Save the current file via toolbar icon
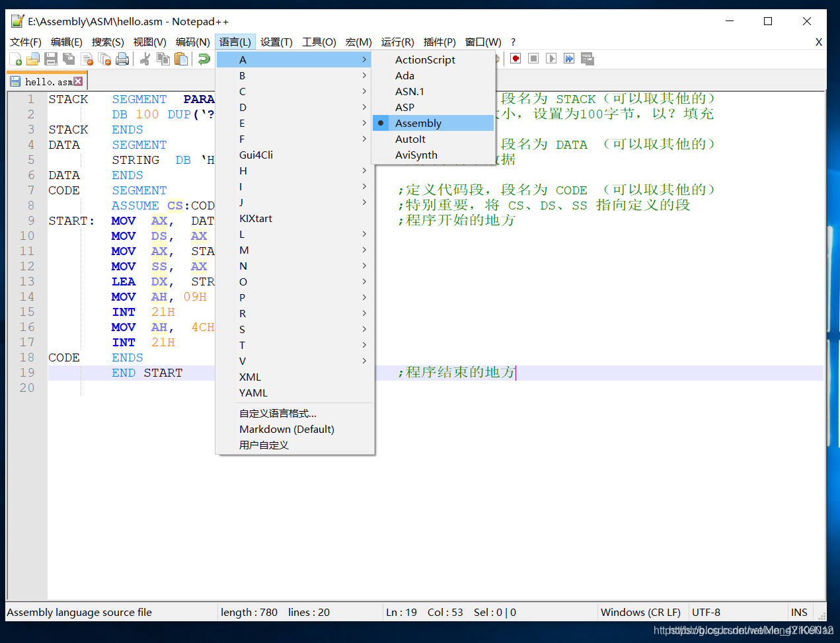 point(51,59)
